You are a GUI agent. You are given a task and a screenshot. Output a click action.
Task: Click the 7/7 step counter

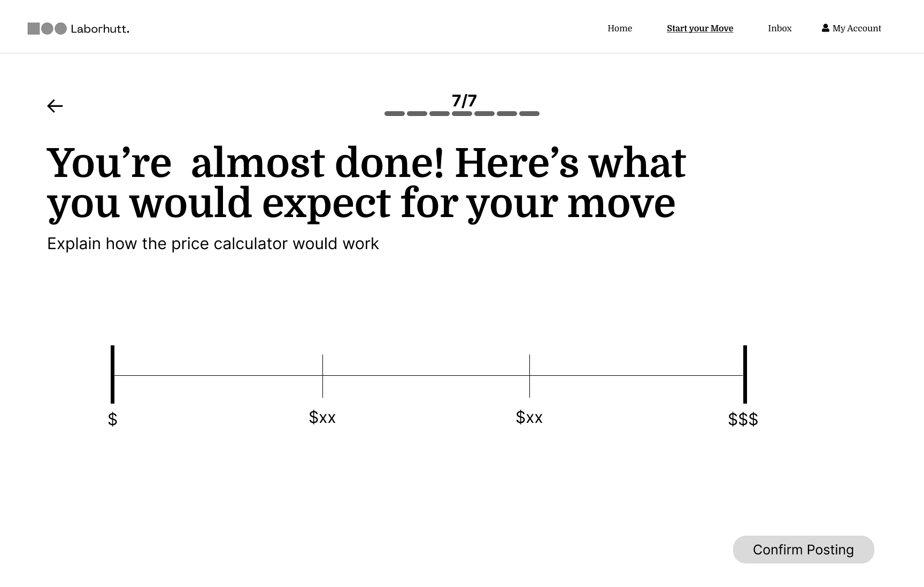(463, 99)
